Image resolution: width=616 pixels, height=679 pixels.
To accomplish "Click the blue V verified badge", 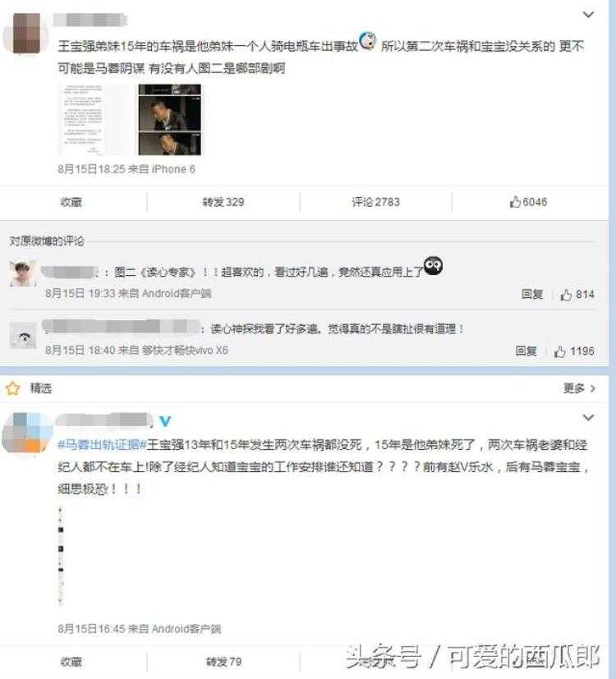I will coord(165,421).
